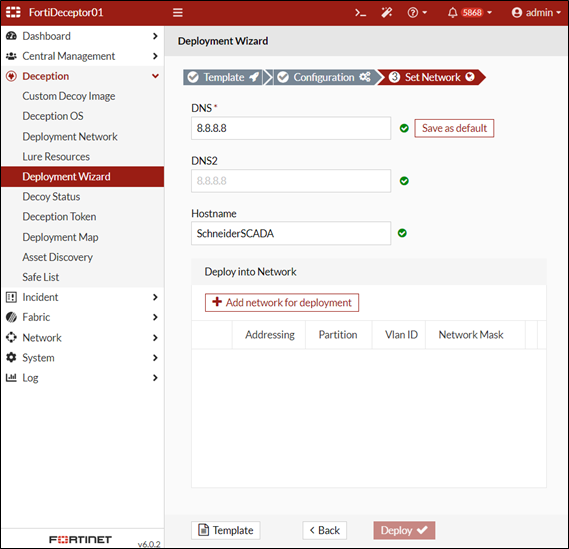Expand the System menu chevron
This screenshot has width=569, height=549.
point(155,357)
